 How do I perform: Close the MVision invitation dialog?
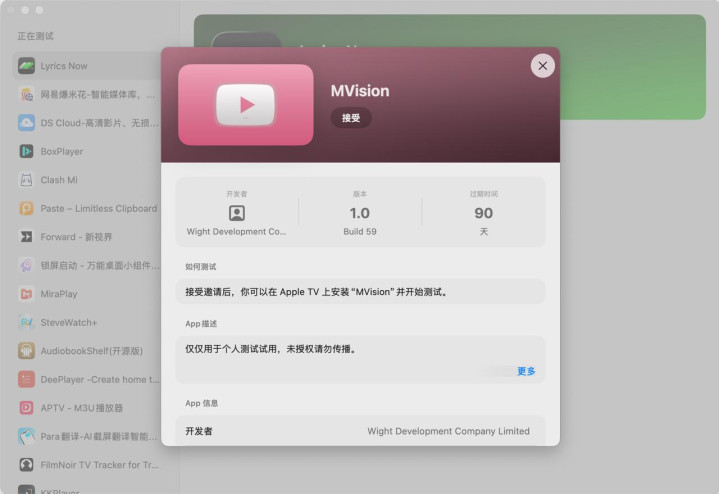click(x=542, y=66)
